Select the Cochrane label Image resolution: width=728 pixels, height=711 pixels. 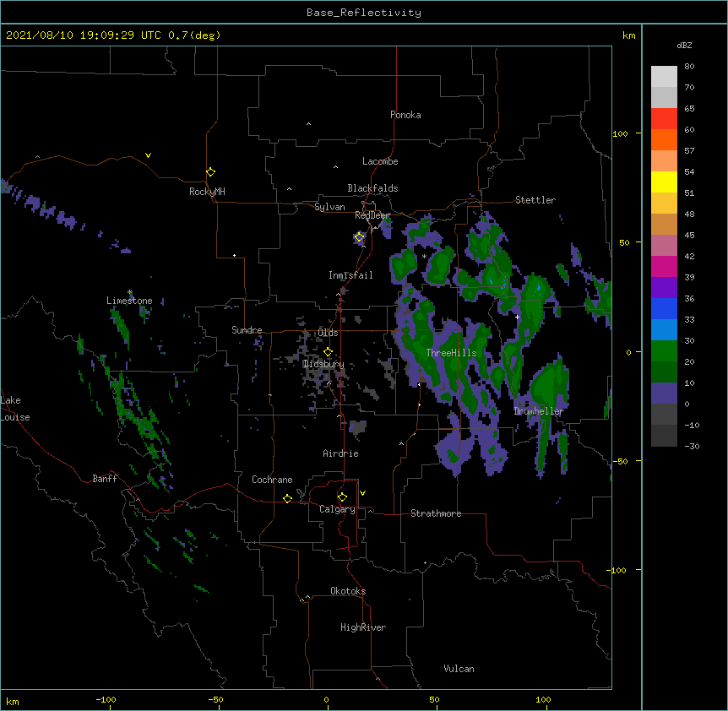pos(272,480)
